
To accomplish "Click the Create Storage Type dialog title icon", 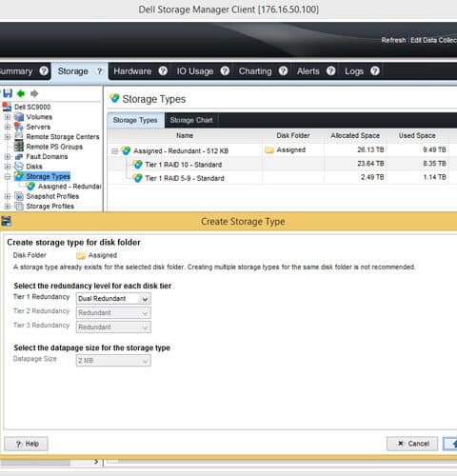I will (7, 221).
